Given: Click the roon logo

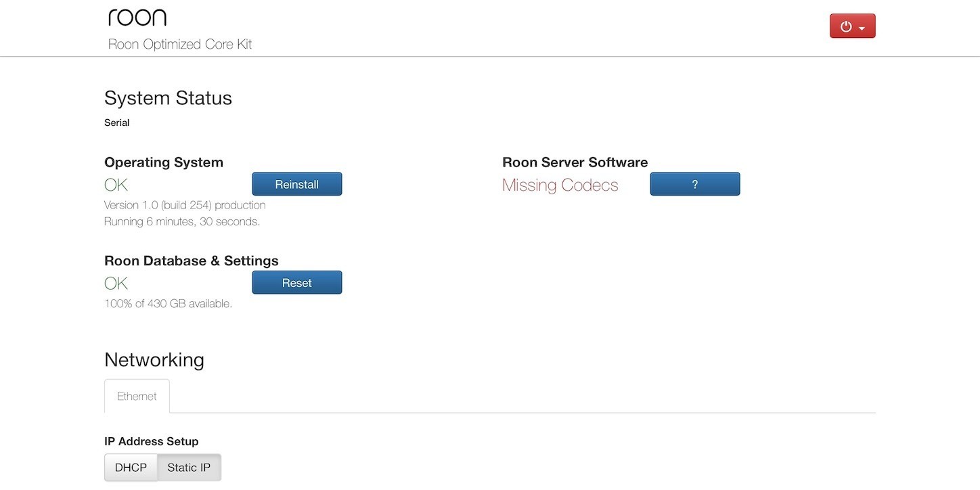Looking at the screenshot, I should click(137, 17).
